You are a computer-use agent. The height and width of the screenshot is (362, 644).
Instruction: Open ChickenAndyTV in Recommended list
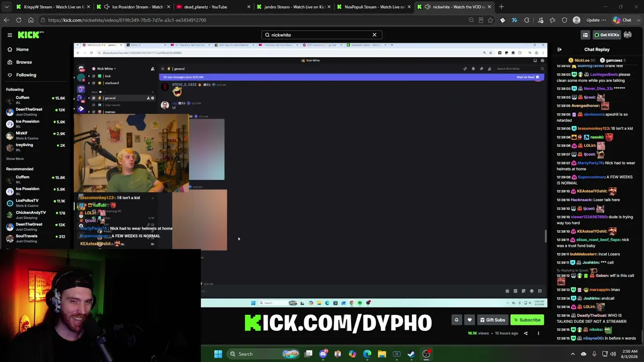(35, 215)
